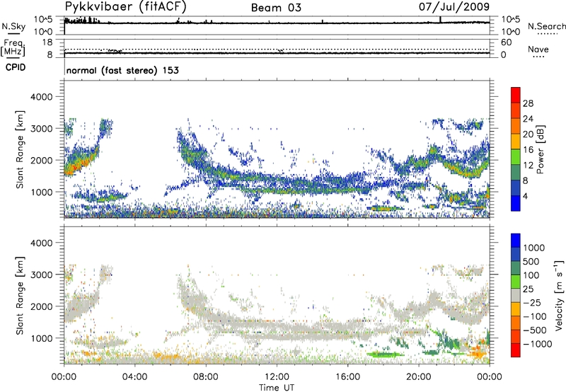Click the 'N.Search' legend label

pyautogui.click(x=546, y=26)
